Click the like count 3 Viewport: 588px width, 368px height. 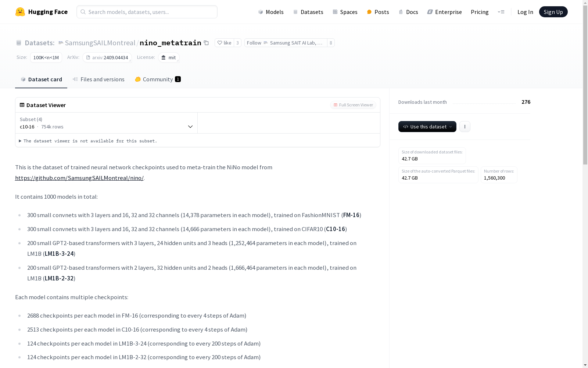pyautogui.click(x=237, y=43)
